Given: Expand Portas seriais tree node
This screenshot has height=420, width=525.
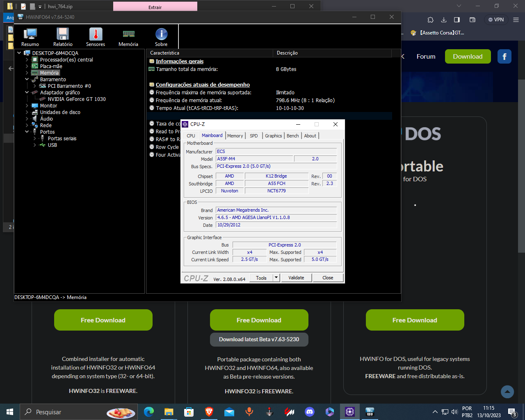Looking at the screenshot, I should pyautogui.click(x=35, y=138).
